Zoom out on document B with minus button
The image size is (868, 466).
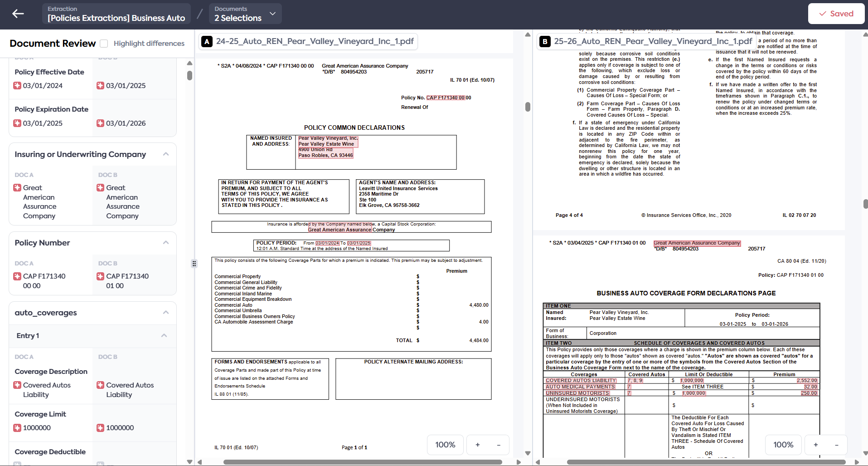(x=837, y=445)
